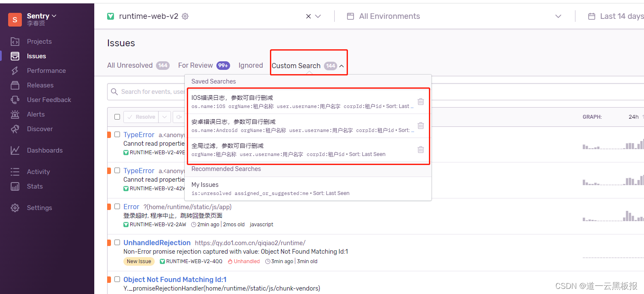The width and height of the screenshot is (644, 294).
Task: Select the 24h graph range
Action: [633, 117]
